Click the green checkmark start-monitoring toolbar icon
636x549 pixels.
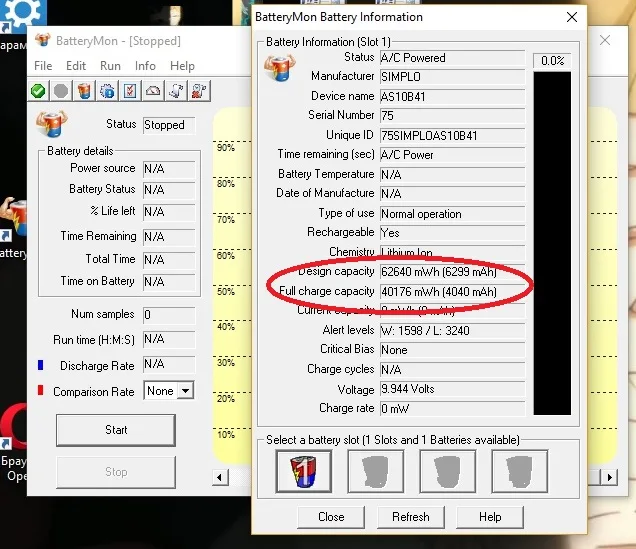coord(38,91)
